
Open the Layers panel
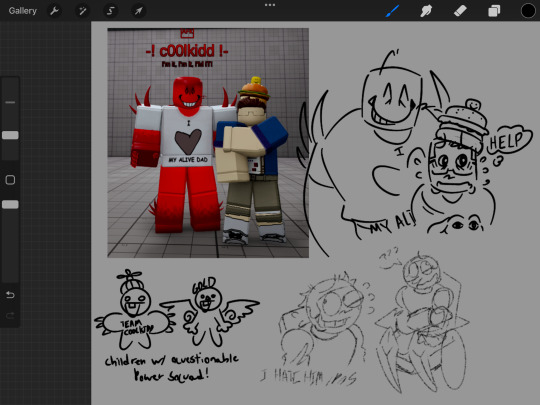click(494, 11)
